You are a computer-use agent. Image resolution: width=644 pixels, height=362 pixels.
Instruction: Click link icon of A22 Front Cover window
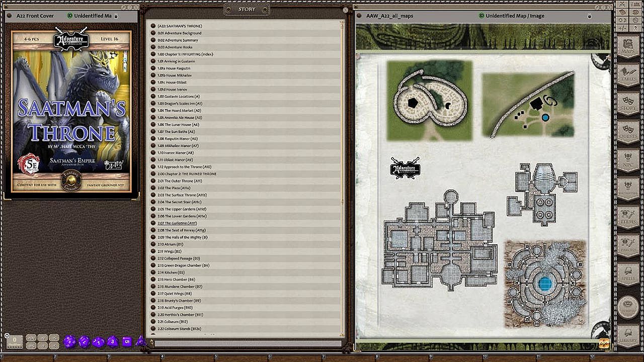(x=10, y=16)
